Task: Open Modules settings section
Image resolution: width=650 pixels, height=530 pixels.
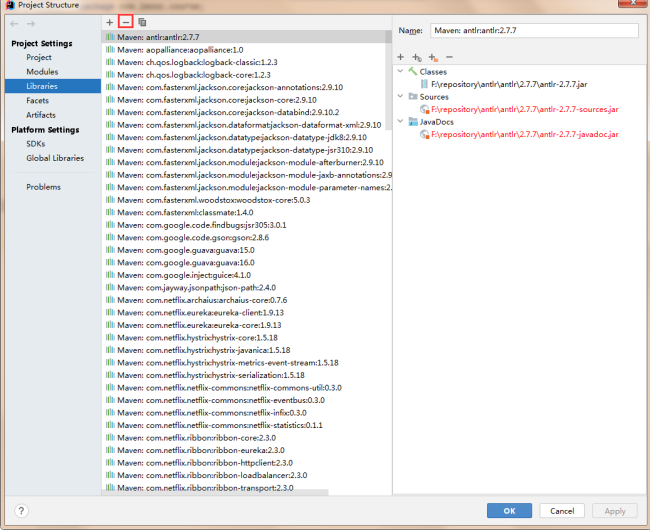Action: [x=42, y=72]
